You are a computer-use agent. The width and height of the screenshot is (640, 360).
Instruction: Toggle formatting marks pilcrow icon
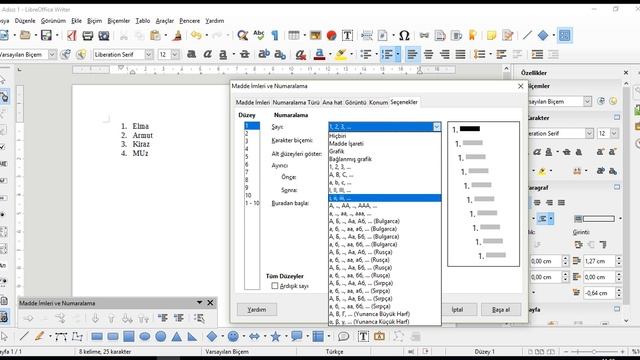[x=275, y=36]
